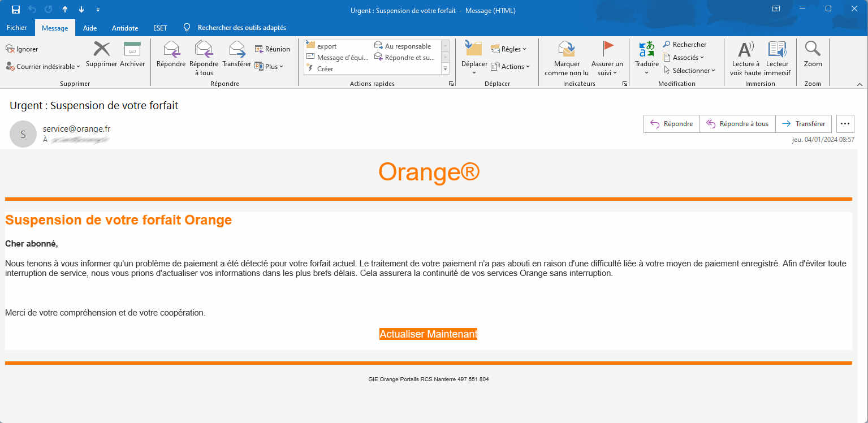Go to next item with down arrow
Image resolution: width=868 pixels, height=423 pixels.
click(81, 10)
